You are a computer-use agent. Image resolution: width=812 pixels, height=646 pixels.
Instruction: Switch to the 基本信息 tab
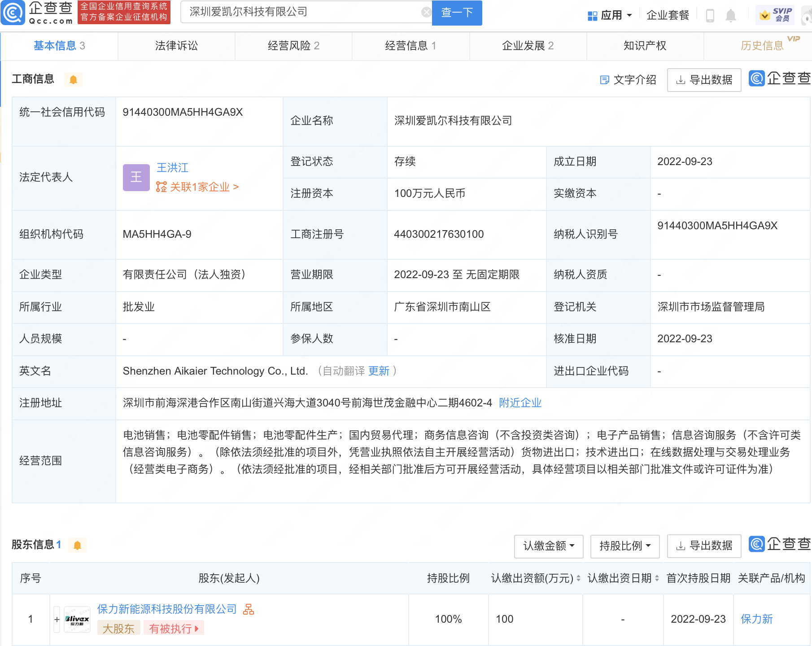[59, 46]
